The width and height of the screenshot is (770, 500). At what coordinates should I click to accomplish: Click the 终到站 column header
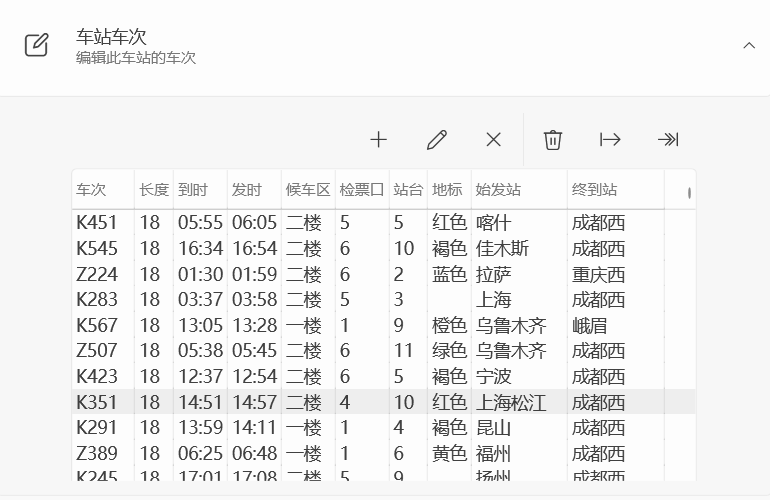click(594, 190)
